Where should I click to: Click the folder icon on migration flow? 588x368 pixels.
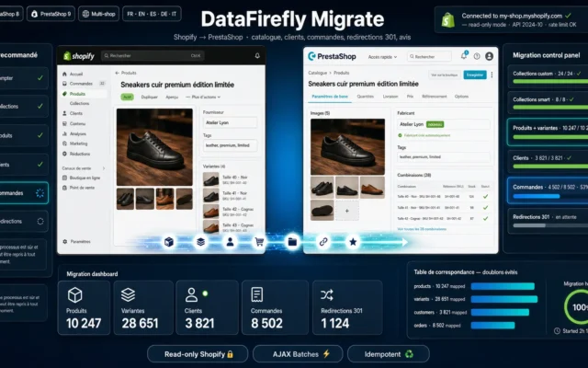tap(292, 242)
